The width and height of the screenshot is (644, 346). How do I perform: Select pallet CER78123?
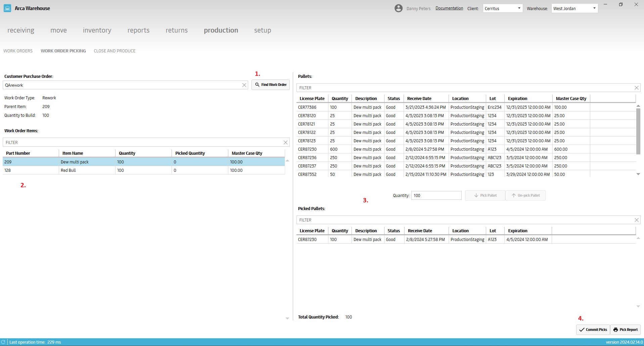466,141
